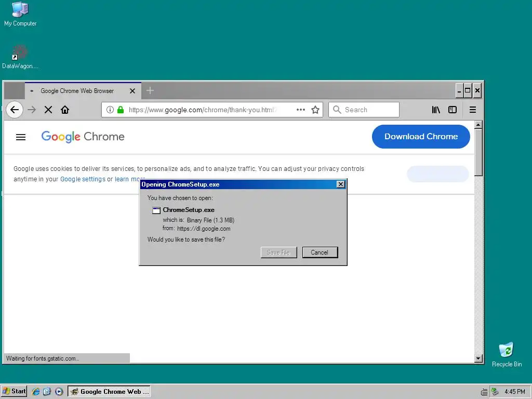
Task: Click the Google Chrome logo
Action: pyautogui.click(x=83, y=137)
